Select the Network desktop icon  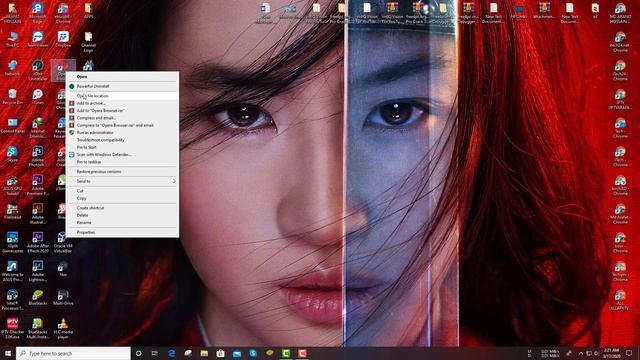pos(12,68)
